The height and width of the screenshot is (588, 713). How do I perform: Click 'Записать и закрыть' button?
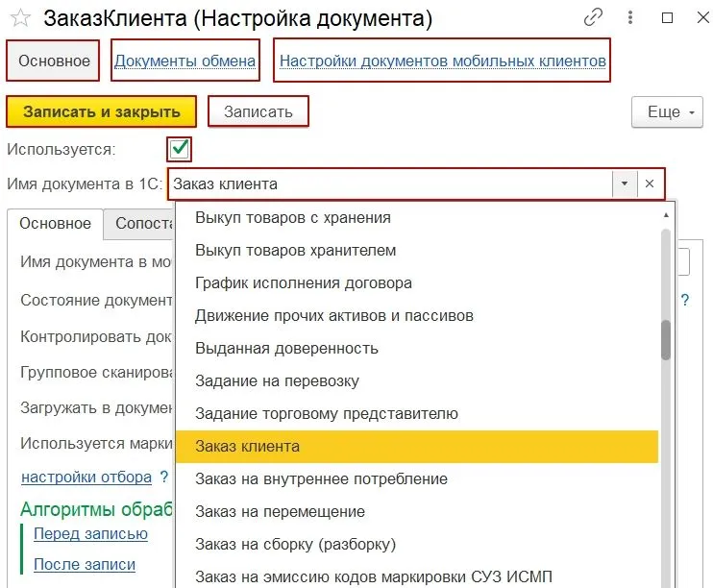pos(101,111)
